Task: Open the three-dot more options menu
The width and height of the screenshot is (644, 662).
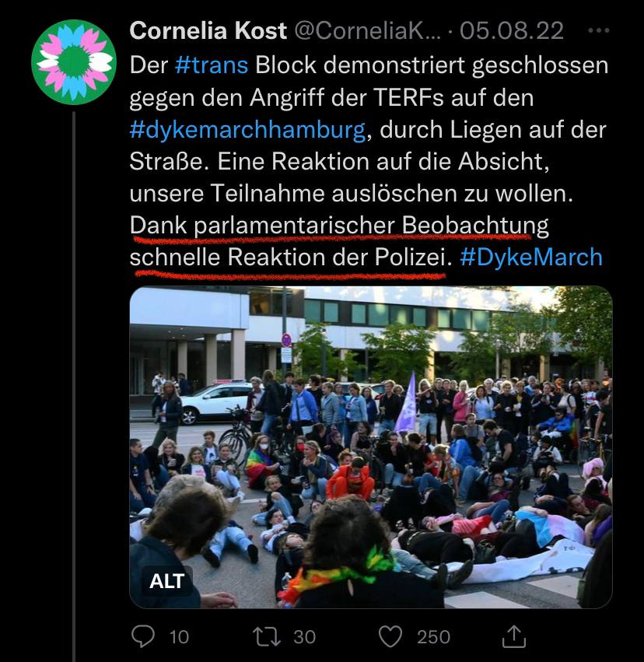Action: click(598, 30)
